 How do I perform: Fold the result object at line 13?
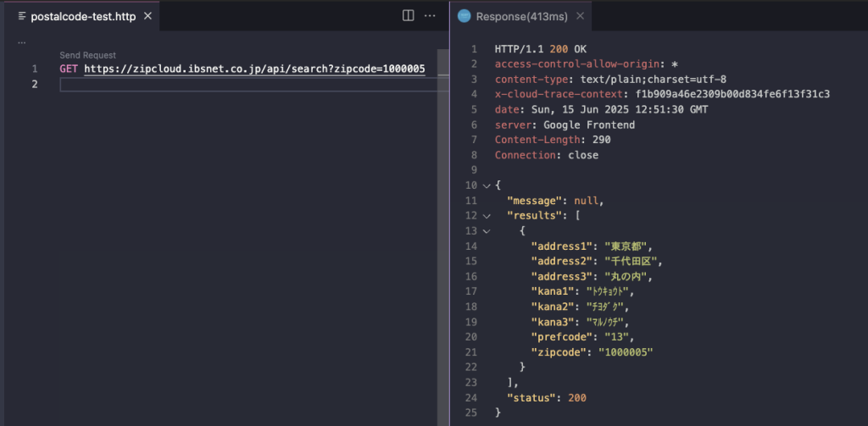[487, 230]
